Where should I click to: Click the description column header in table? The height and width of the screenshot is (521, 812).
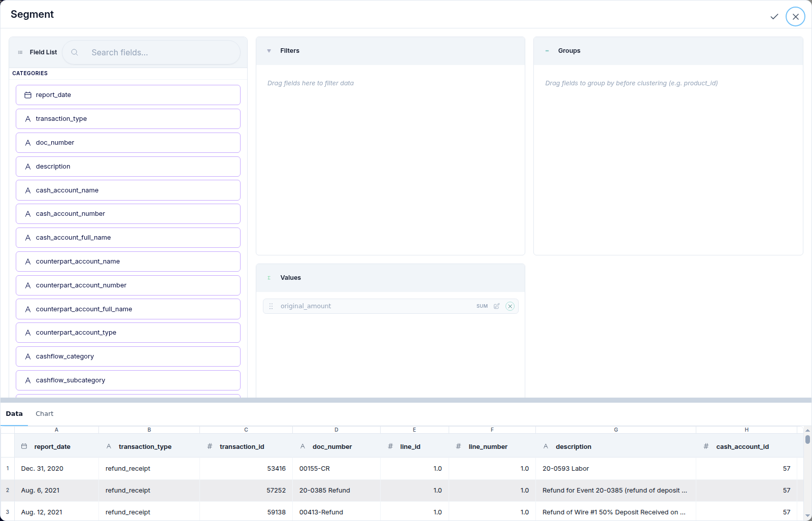coord(616,446)
